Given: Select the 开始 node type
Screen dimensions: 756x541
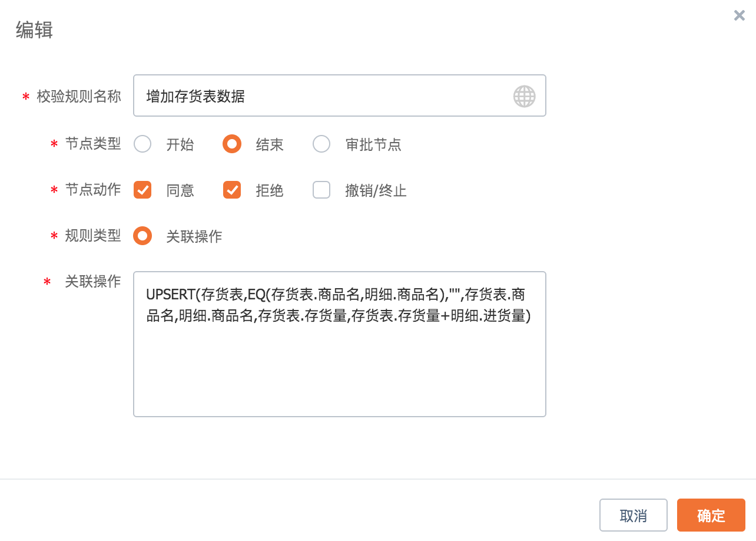Looking at the screenshot, I should point(143,144).
